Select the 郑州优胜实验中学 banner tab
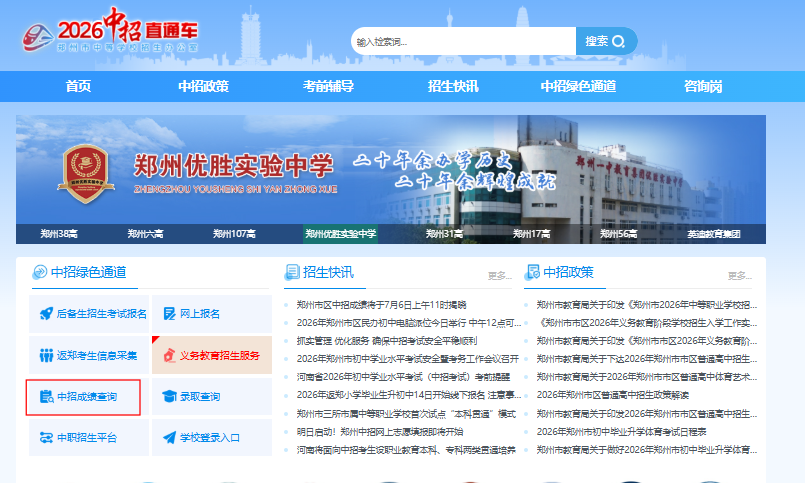Screen dimensions: 805x483 (x=340, y=234)
